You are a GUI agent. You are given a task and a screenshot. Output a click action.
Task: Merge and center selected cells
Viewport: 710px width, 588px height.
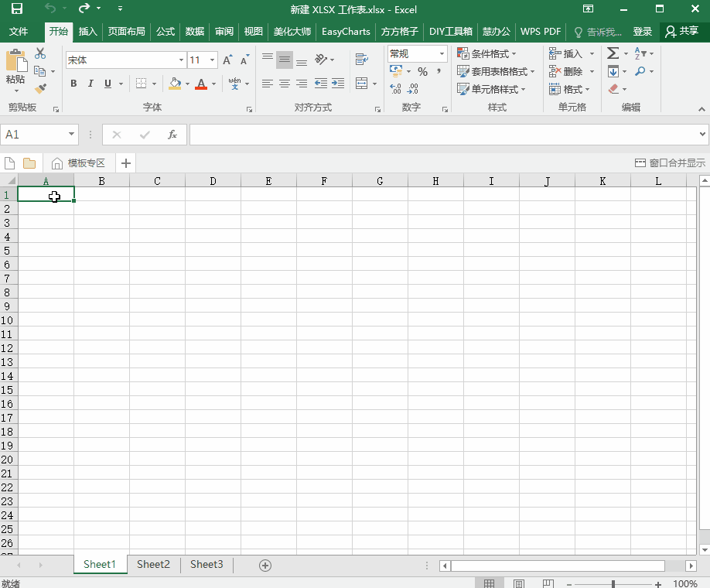coord(361,84)
